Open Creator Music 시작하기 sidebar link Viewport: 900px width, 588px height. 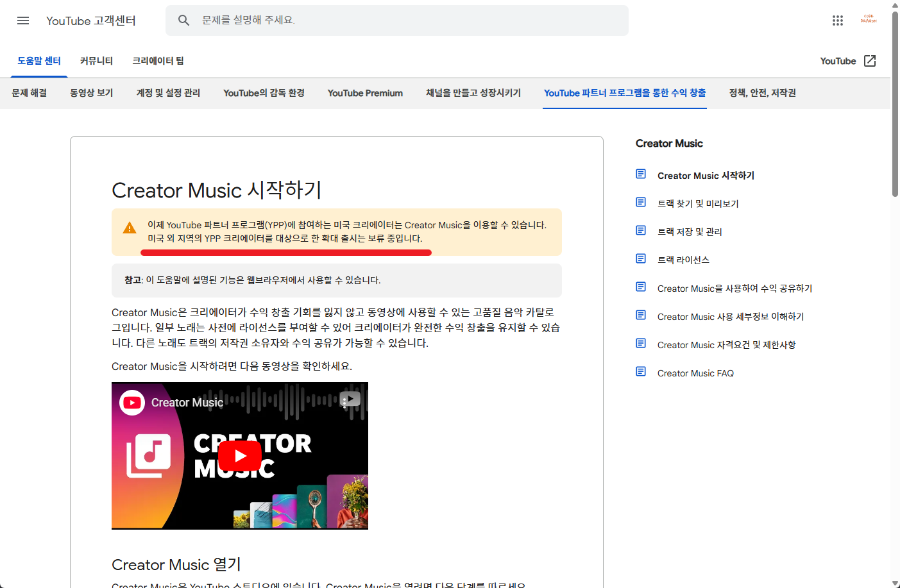[706, 176]
